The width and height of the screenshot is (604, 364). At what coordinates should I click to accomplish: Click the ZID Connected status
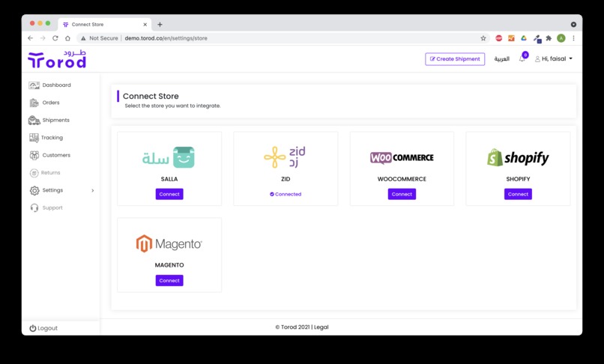click(x=286, y=194)
